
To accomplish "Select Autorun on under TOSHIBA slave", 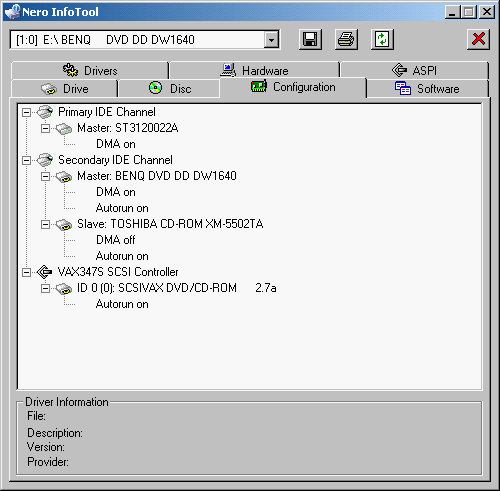I will [x=122, y=256].
